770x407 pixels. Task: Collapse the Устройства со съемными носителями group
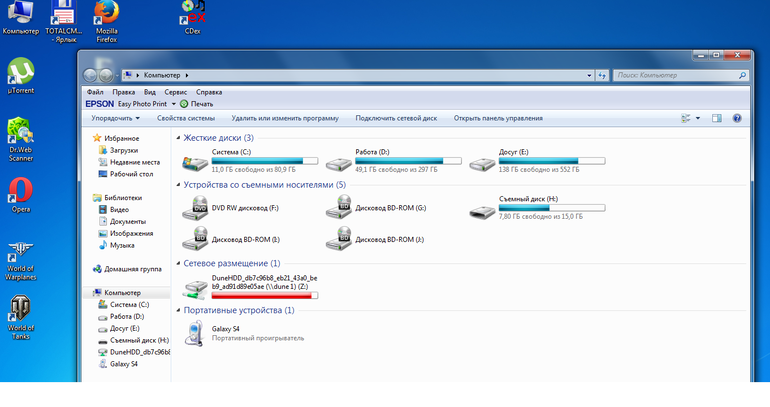178,185
